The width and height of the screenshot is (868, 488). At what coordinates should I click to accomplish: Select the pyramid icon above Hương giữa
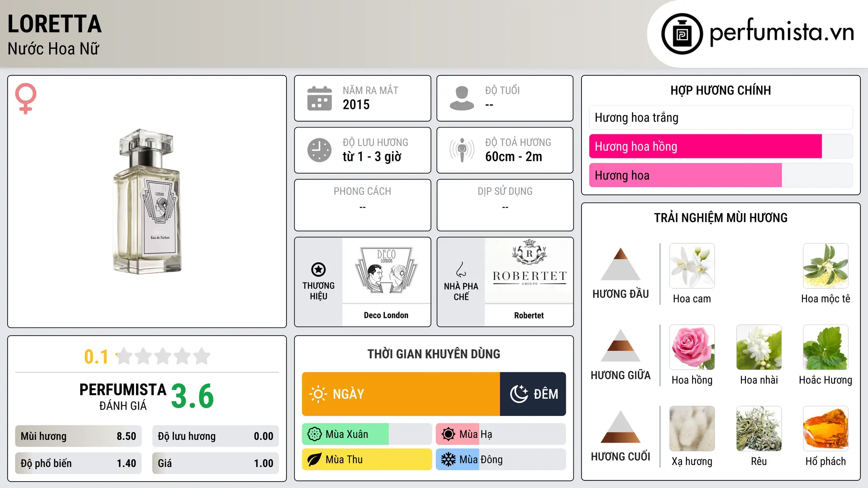point(620,345)
